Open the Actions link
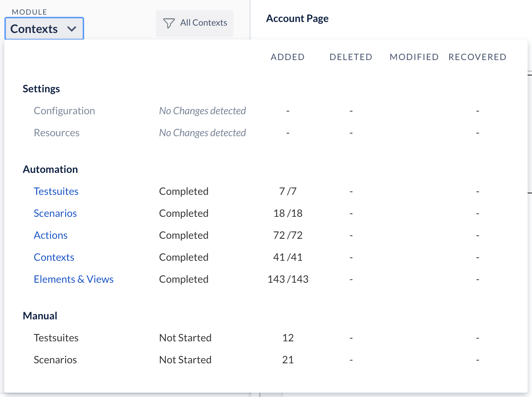 coord(50,235)
